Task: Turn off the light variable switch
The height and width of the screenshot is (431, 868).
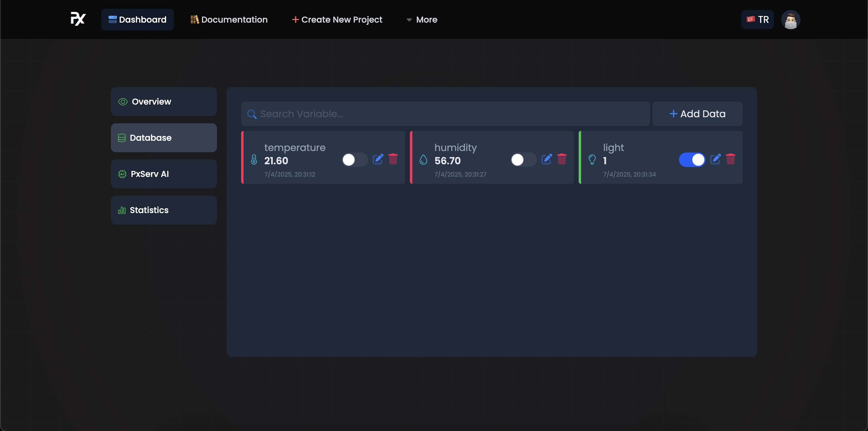Action: (x=692, y=160)
